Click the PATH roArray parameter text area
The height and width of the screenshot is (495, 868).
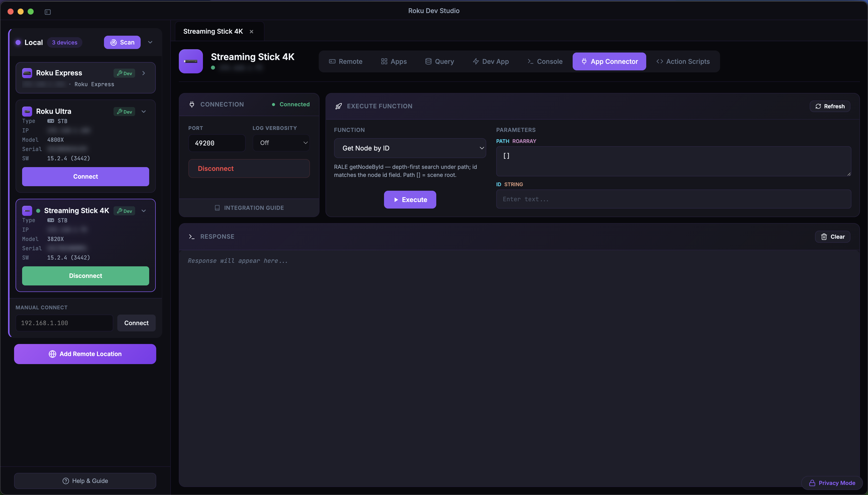(x=674, y=161)
